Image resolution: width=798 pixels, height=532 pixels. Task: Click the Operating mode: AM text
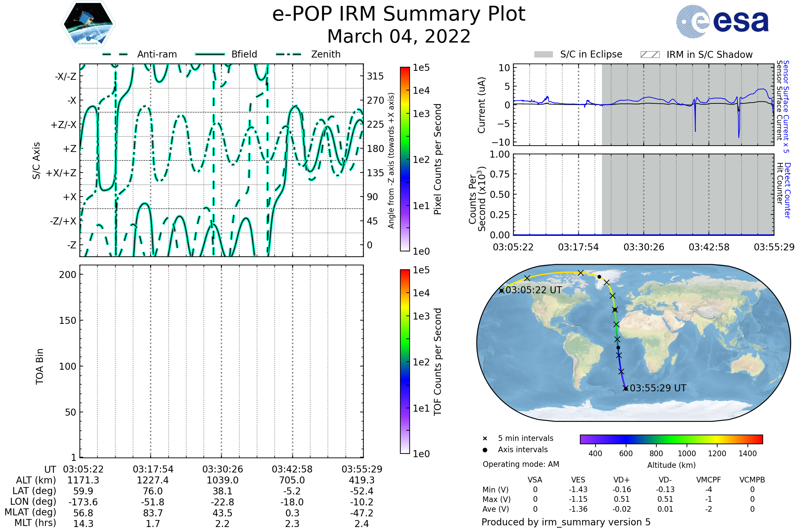pyautogui.click(x=521, y=464)
